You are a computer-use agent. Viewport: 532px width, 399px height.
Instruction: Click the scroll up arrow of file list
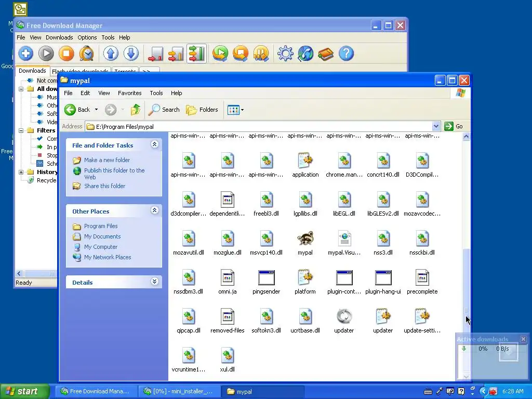pyautogui.click(x=467, y=137)
